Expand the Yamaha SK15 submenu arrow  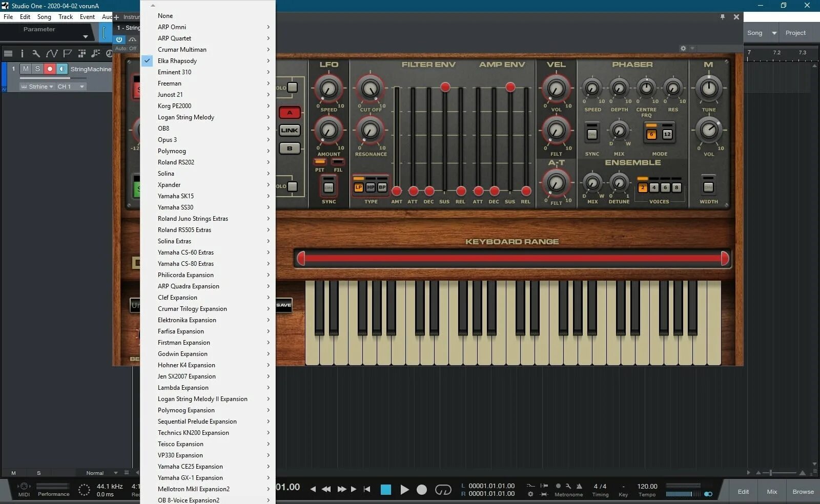268,196
